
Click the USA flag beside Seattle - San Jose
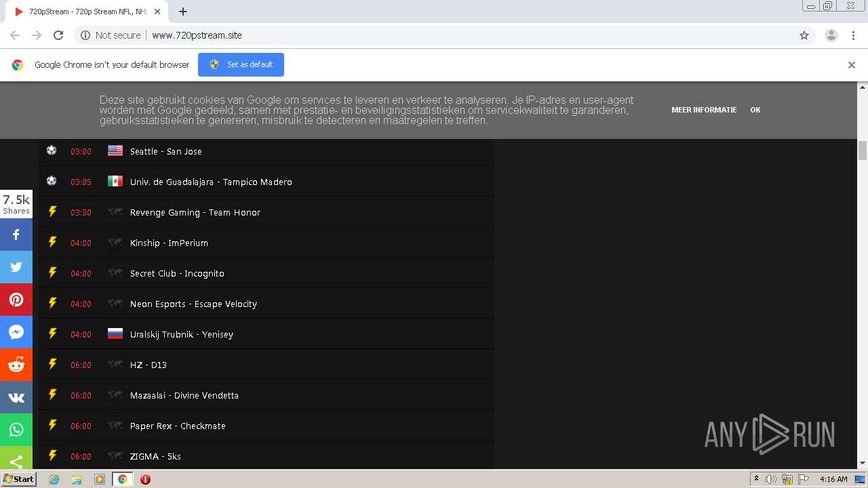coord(115,150)
